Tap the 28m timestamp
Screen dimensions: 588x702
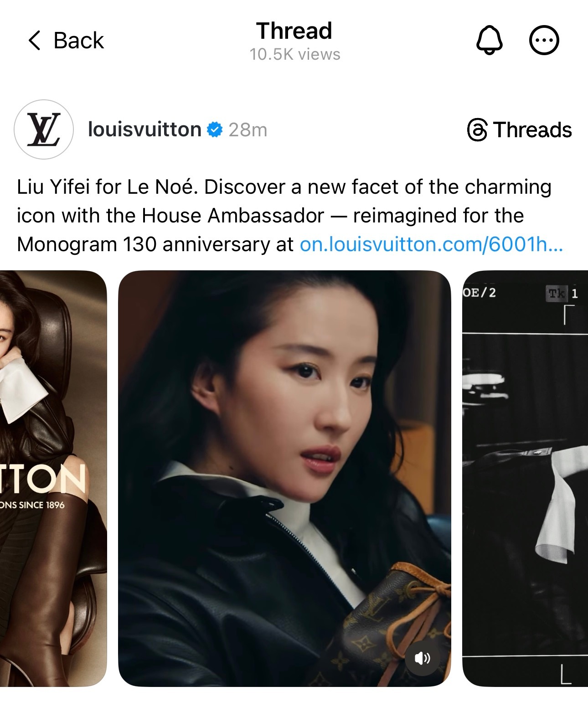(x=248, y=130)
